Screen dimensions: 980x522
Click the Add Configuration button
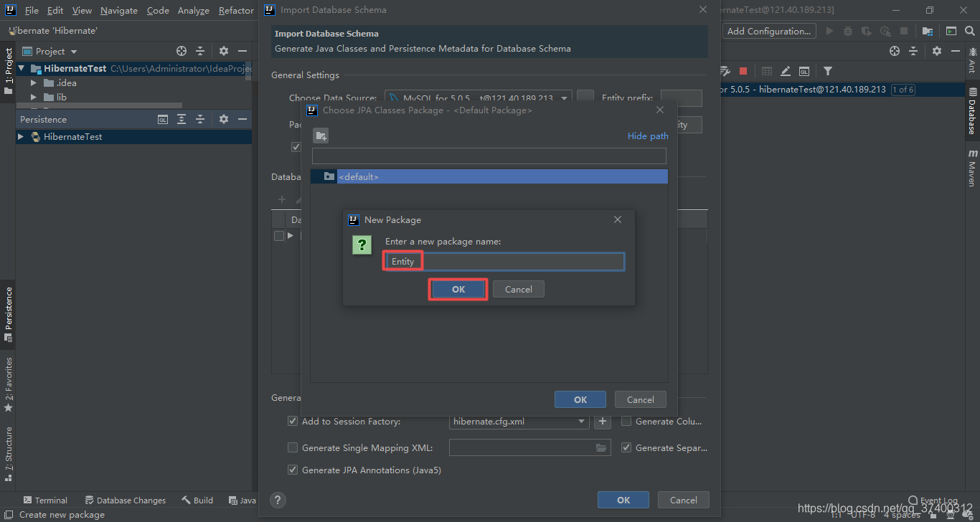point(768,31)
